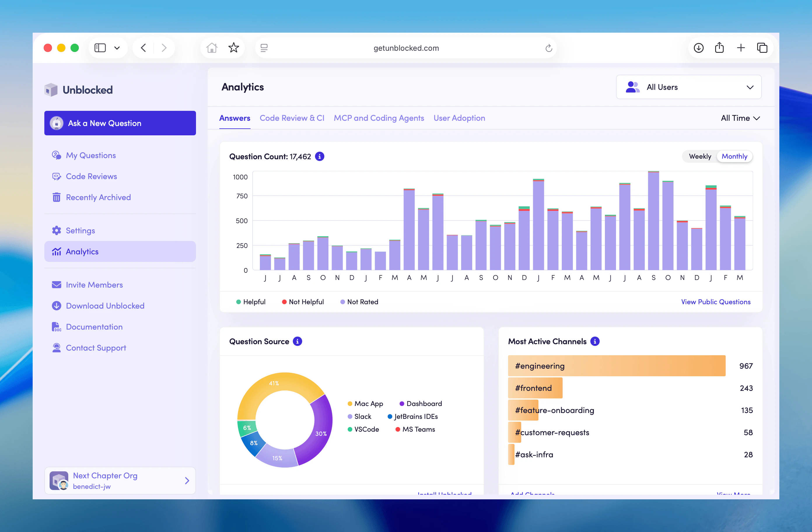Click the Question Source info icon
812x532 pixels.
(x=297, y=341)
